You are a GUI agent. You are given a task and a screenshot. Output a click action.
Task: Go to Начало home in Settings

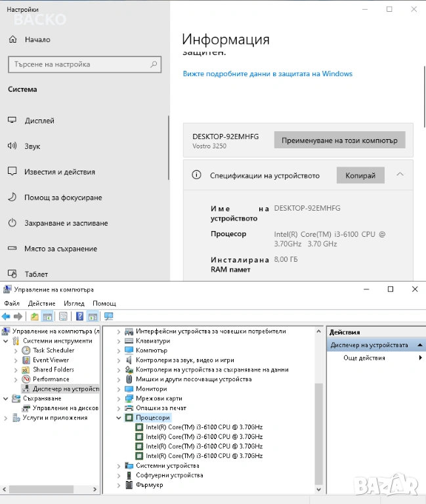(x=37, y=39)
